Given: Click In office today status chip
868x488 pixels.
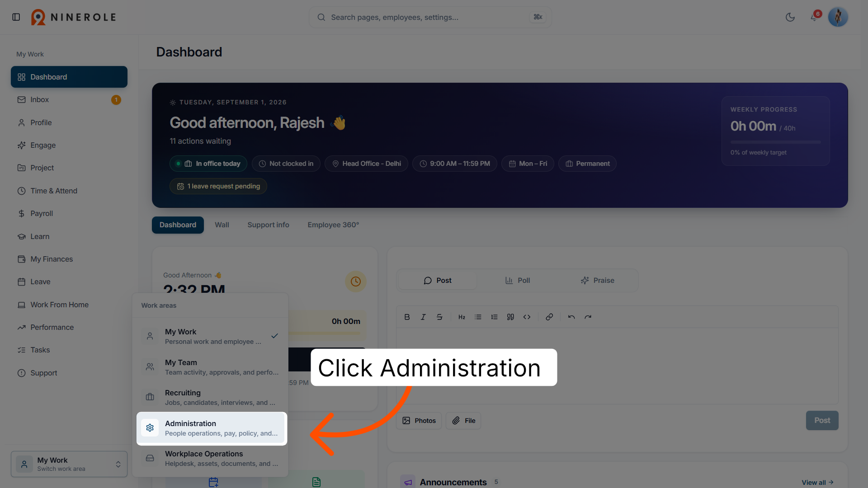Looking at the screenshot, I should point(208,164).
